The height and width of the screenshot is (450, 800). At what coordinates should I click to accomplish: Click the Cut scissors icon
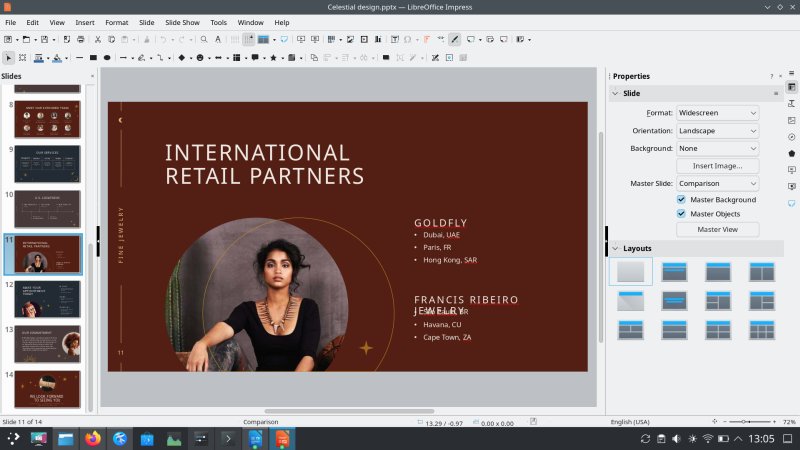[99, 39]
